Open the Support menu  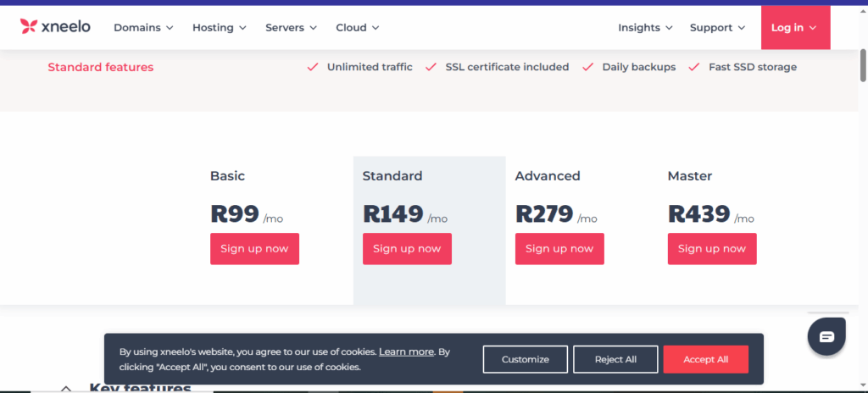click(x=717, y=27)
